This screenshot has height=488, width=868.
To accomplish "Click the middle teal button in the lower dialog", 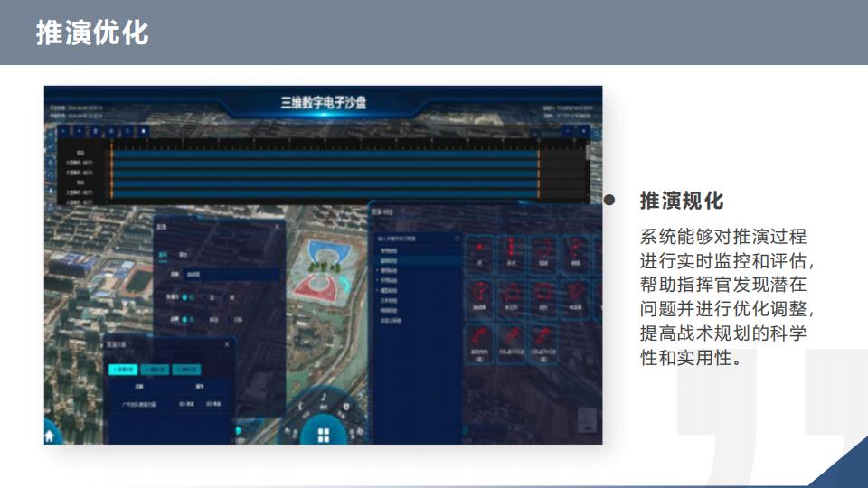I will point(155,369).
